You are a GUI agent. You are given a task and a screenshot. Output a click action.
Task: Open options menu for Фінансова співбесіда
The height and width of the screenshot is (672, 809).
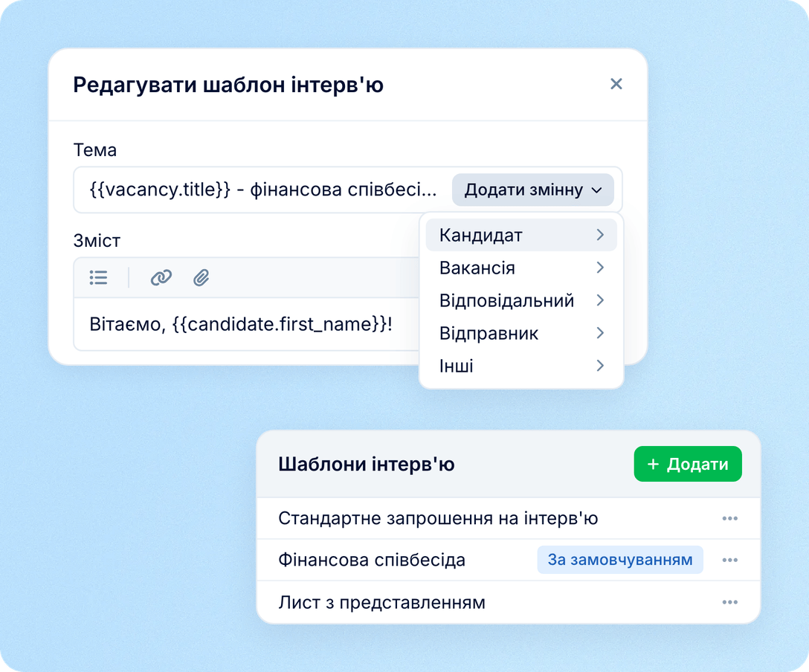point(729,560)
